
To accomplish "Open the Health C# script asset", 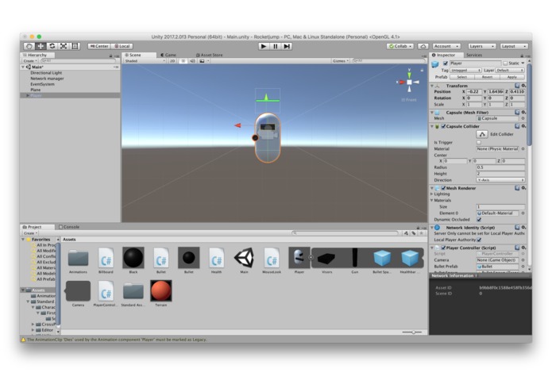I will (x=216, y=260).
